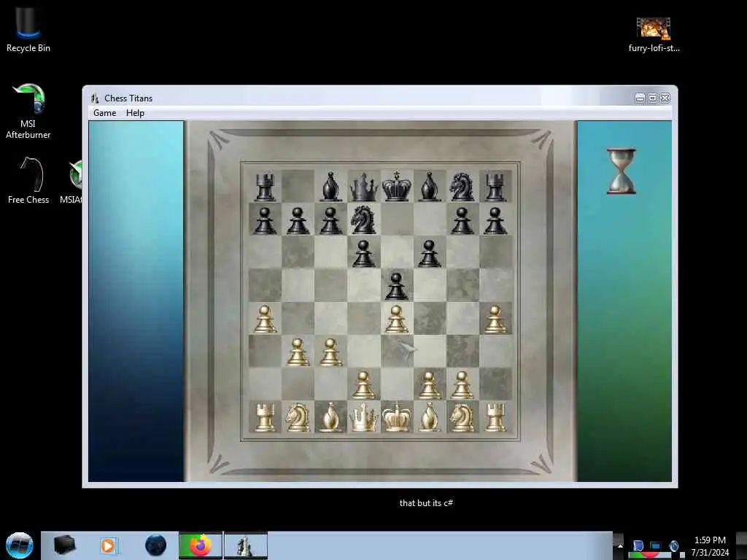The width and height of the screenshot is (747, 560).
Task: Select the MSI Afterburner desktop shortcut
Action: pyautogui.click(x=28, y=112)
